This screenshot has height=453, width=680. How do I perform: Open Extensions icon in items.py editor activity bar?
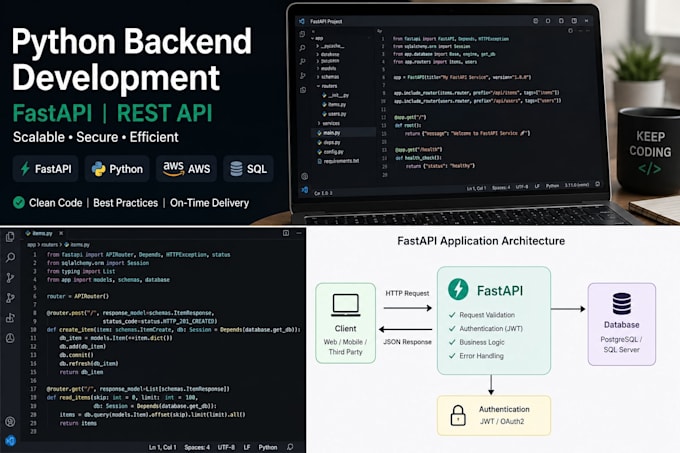tap(10, 318)
